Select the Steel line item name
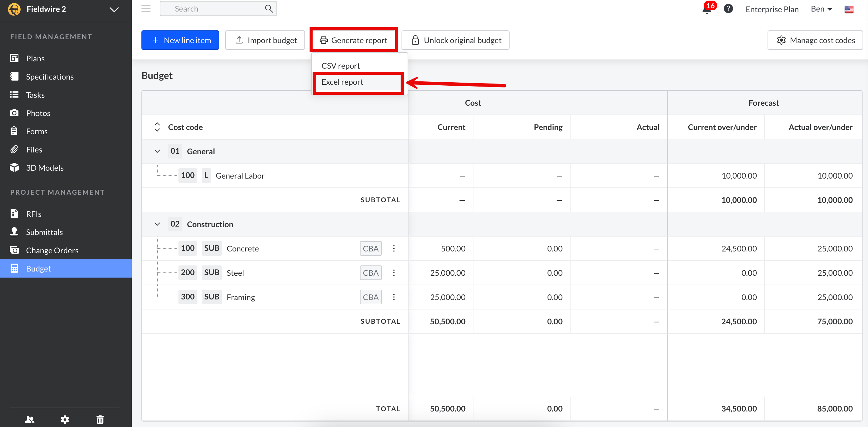Viewport: 868px width, 427px height. tap(235, 273)
